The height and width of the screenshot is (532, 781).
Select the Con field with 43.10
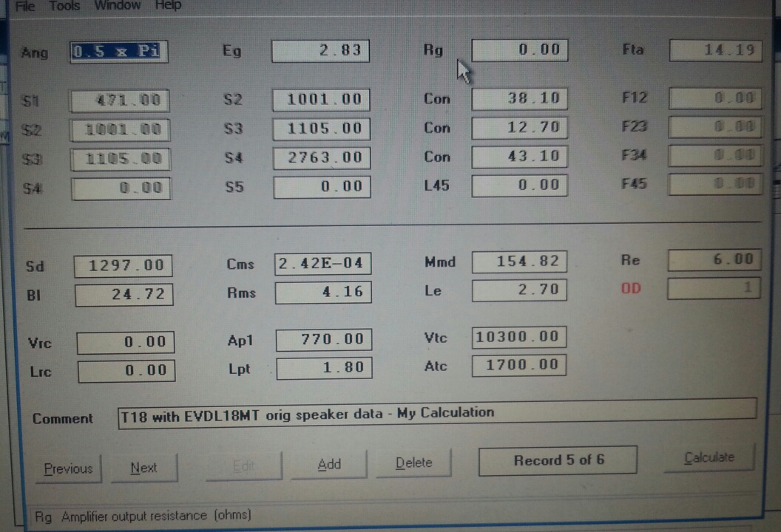(x=519, y=157)
